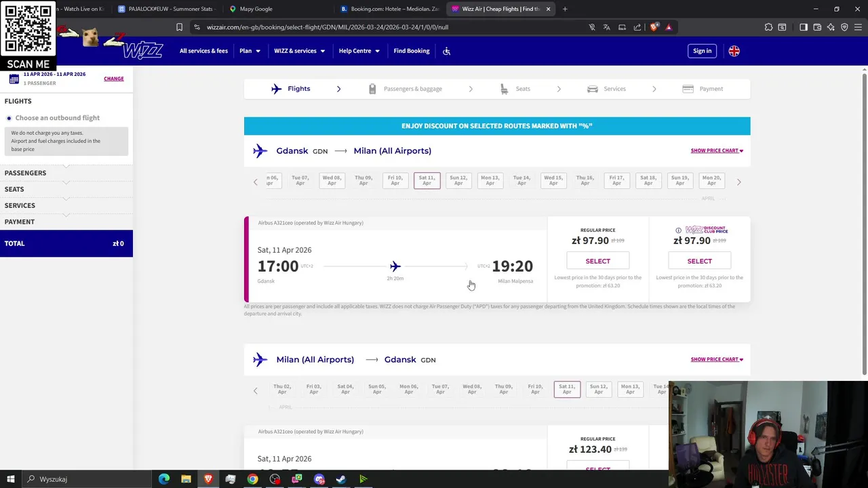Open the browser hamburger menu

coord(858,27)
